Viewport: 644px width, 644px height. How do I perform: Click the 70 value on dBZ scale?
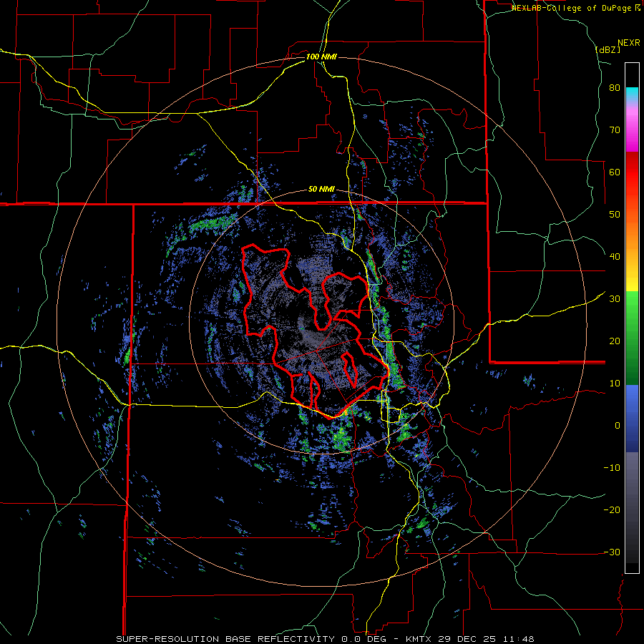[615, 130]
